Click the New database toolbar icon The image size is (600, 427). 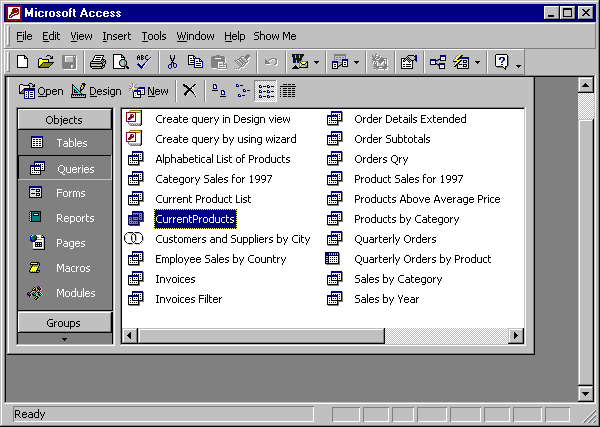point(23,62)
